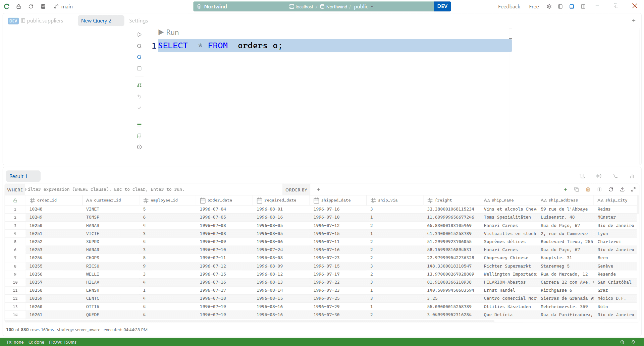Open the query log scroll icon
The image size is (644, 346).
[582, 176]
